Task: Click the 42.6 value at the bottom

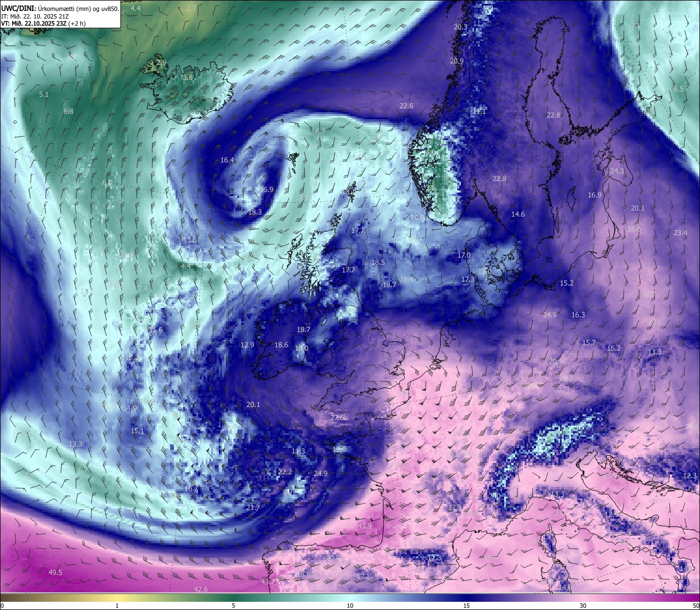Action: click(x=201, y=590)
